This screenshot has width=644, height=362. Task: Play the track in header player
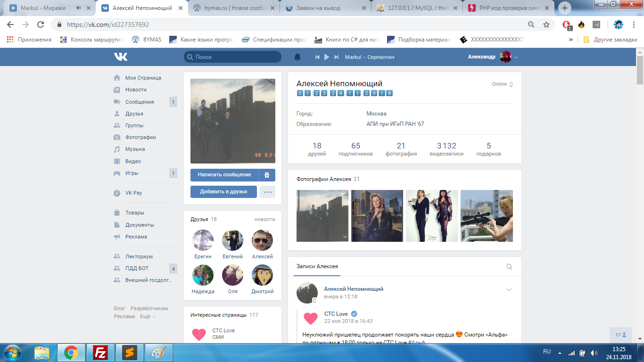click(327, 57)
